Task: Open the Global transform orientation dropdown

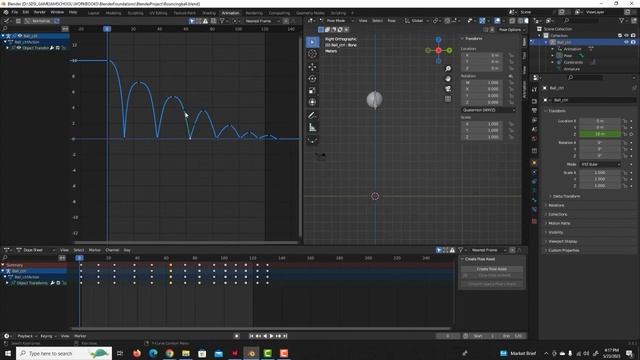Action: pyautogui.click(x=416, y=20)
